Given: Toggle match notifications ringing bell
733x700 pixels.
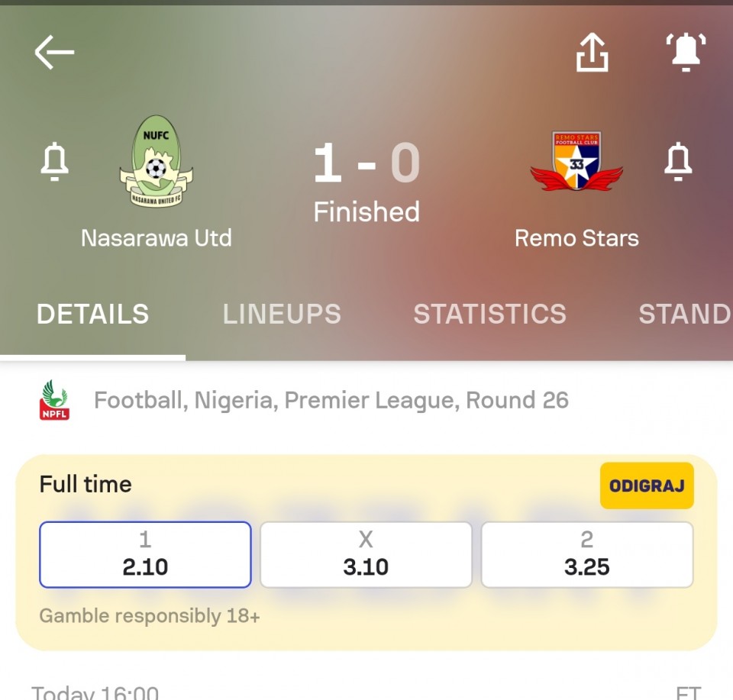Looking at the screenshot, I should pyautogui.click(x=686, y=53).
